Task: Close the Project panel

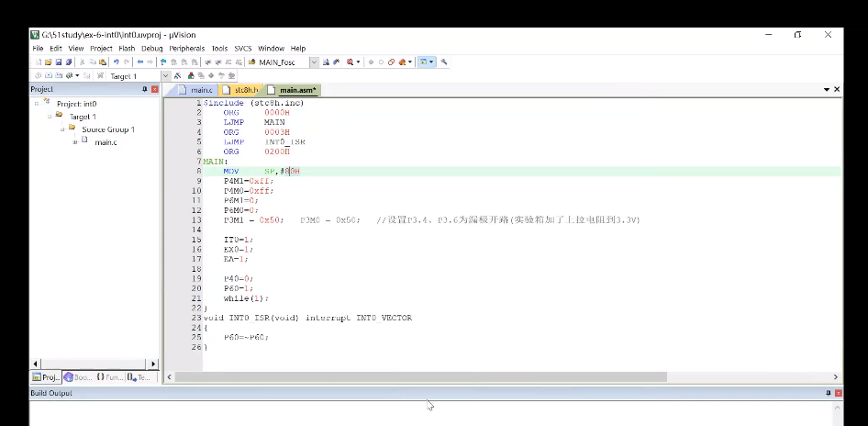Action: click(x=154, y=89)
